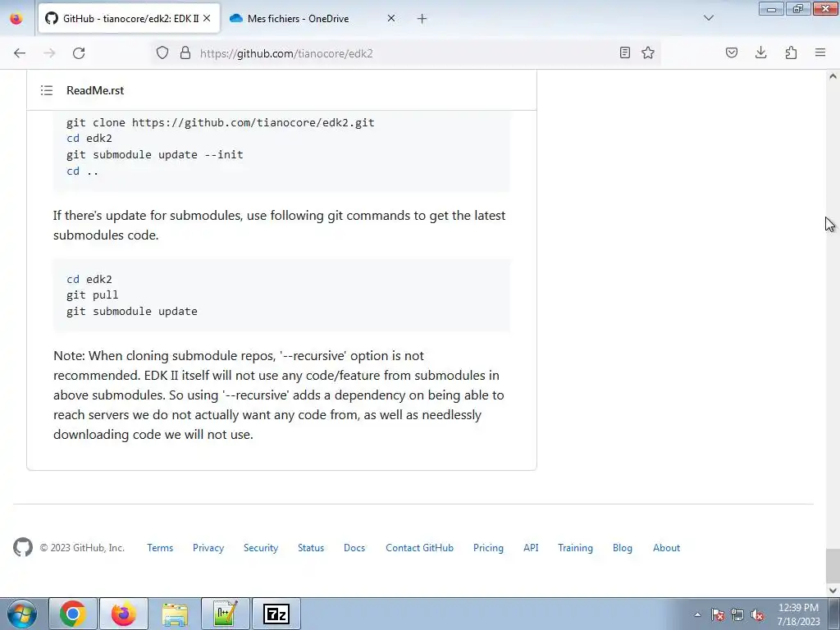Viewport: 840px width, 630px height.
Task: Click the Action Center flag tray icon
Action: point(718,614)
